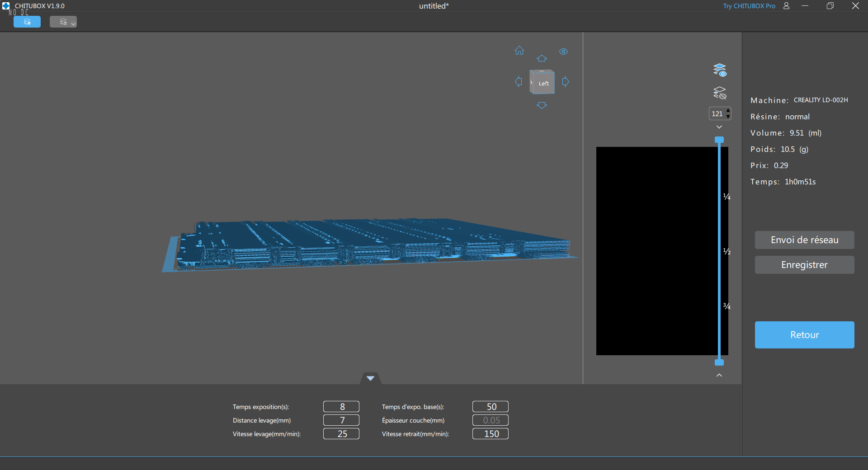Viewport: 868px width, 470px height.
Task: Open the dropdown arrow on the gray toolbar button
Action: (73, 23)
